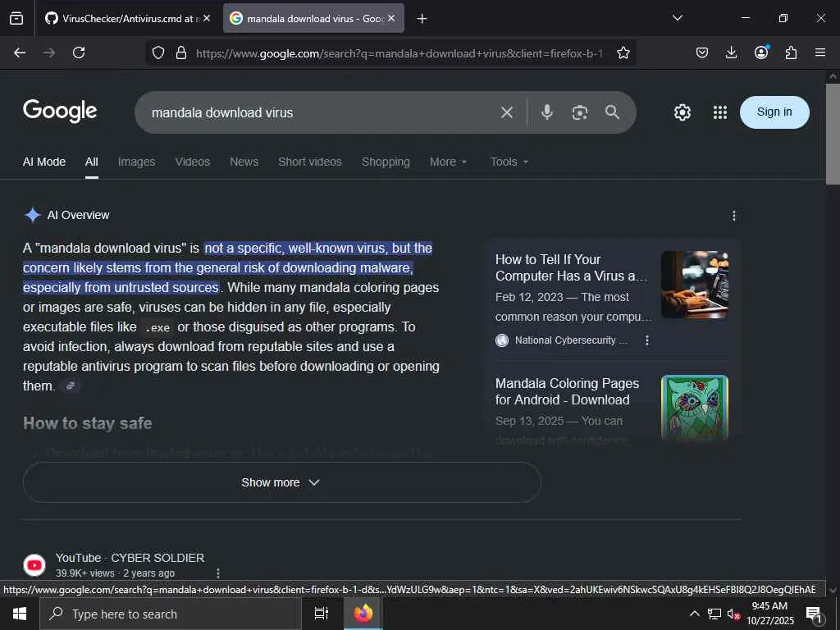Close the VirusChecker GitHub tab
The width and height of the screenshot is (840, 630).
(207, 18)
